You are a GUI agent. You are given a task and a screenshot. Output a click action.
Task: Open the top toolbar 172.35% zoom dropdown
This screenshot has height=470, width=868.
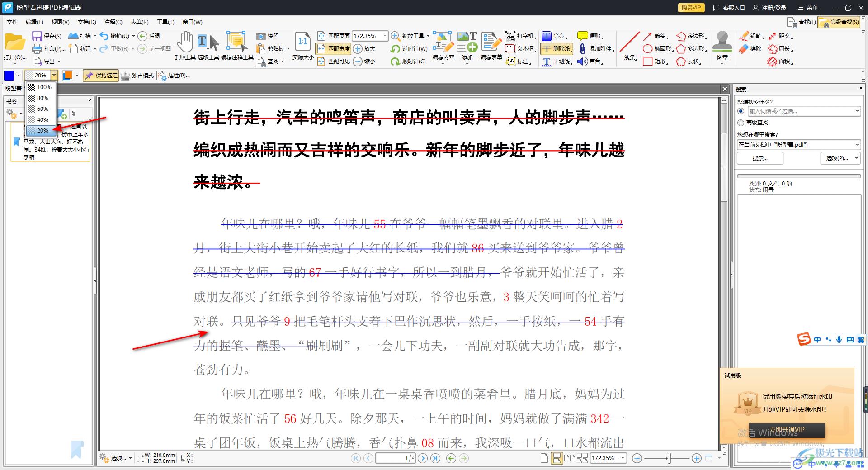[385, 36]
